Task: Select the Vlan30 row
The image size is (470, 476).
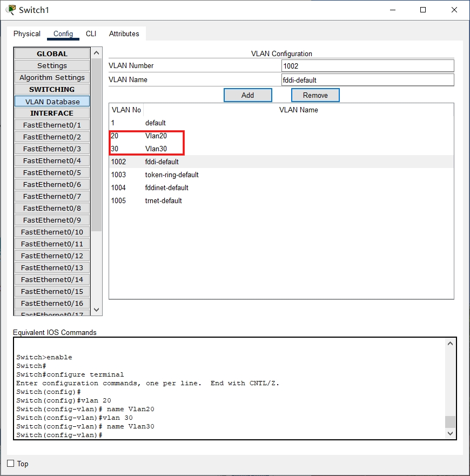Action: 281,149
